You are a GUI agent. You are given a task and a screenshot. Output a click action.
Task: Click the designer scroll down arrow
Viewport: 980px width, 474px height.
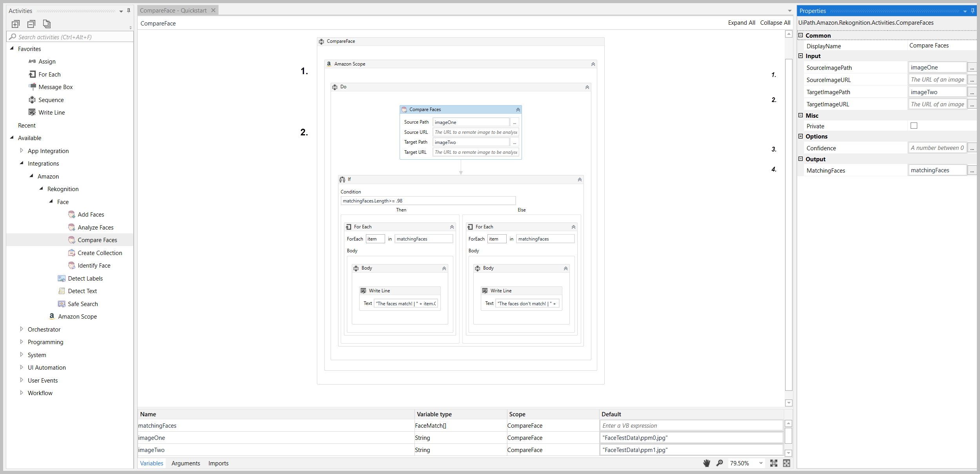tap(789, 403)
